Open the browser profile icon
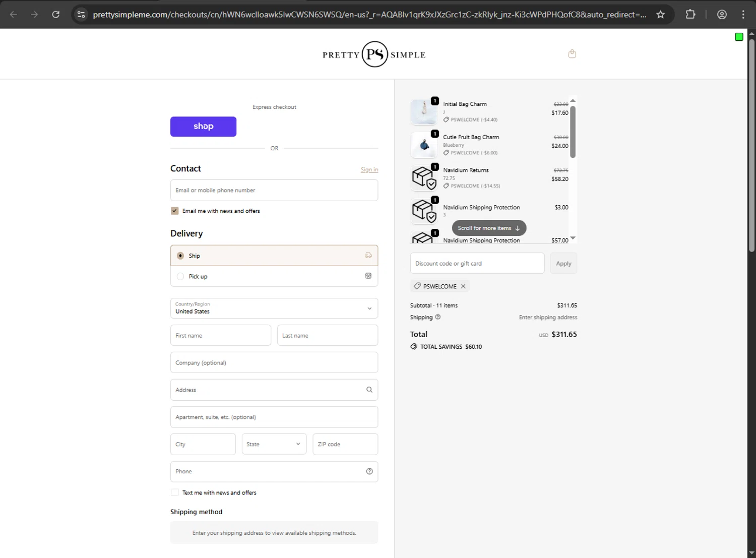756x558 pixels. click(x=722, y=14)
